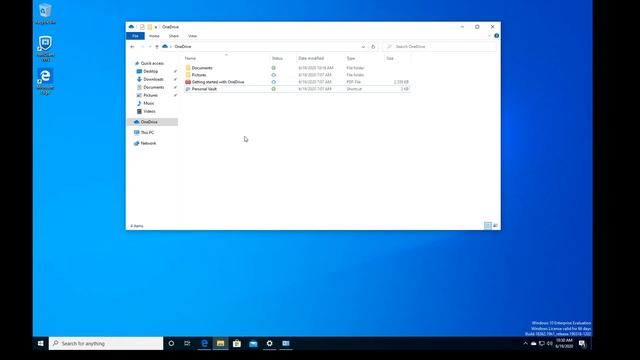
Task: Open the volume tray icon
Action: click(550, 344)
